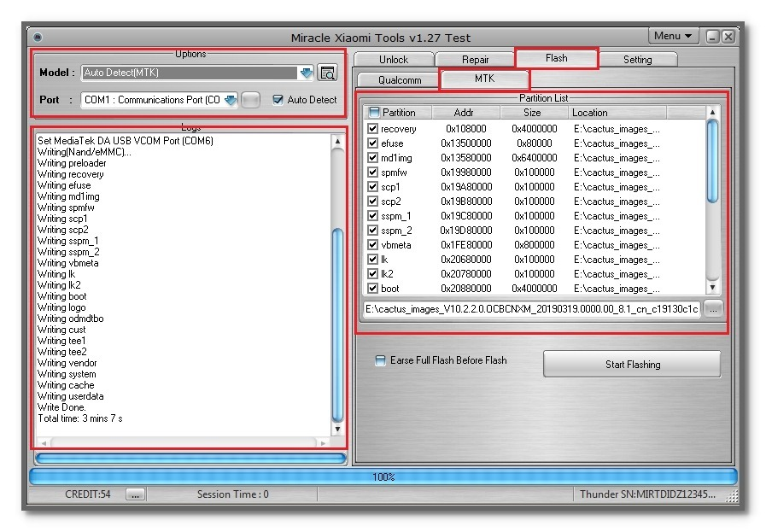This screenshot has height=532, width=766.
Task: Click the browse button next to firmware path
Action: 713,309
